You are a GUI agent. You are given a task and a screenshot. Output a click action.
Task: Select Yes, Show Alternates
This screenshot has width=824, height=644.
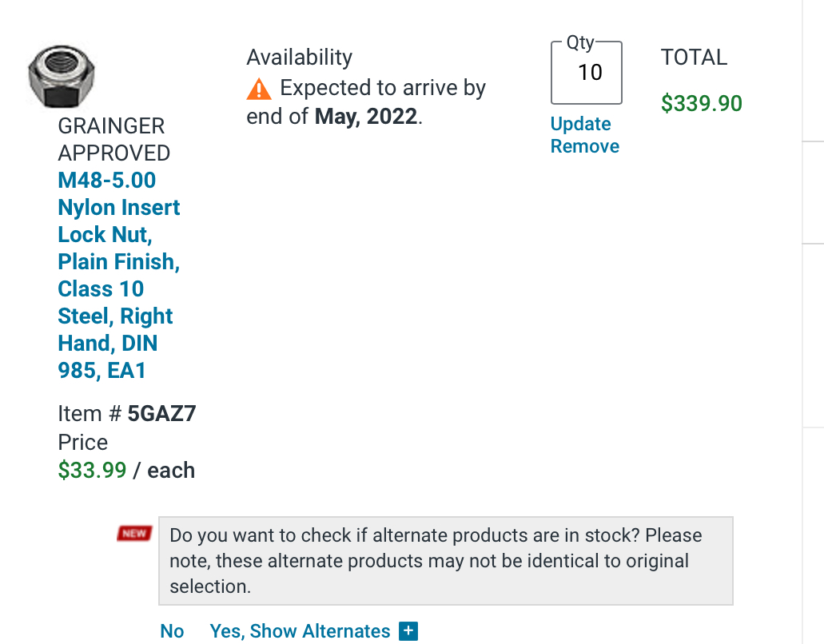(x=300, y=631)
